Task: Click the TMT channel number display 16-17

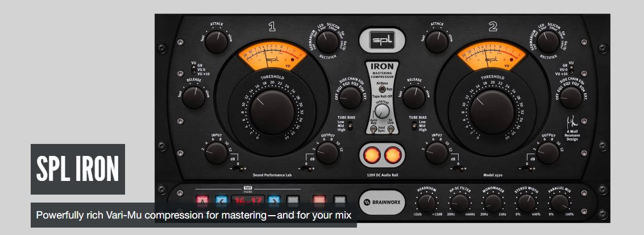Action: click(248, 202)
